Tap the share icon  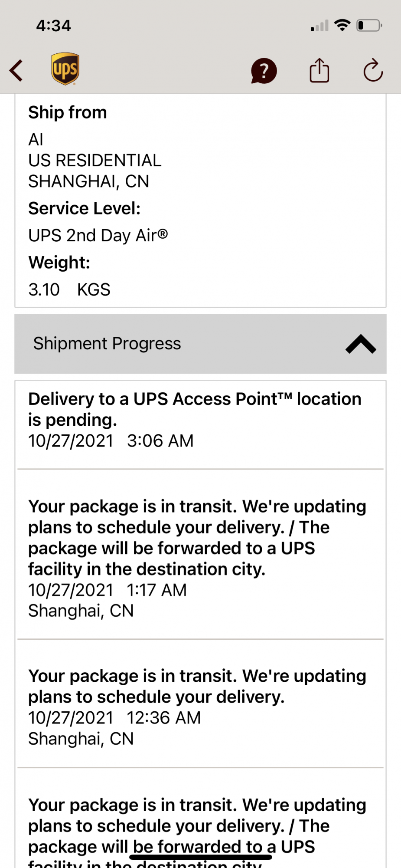click(319, 70)
